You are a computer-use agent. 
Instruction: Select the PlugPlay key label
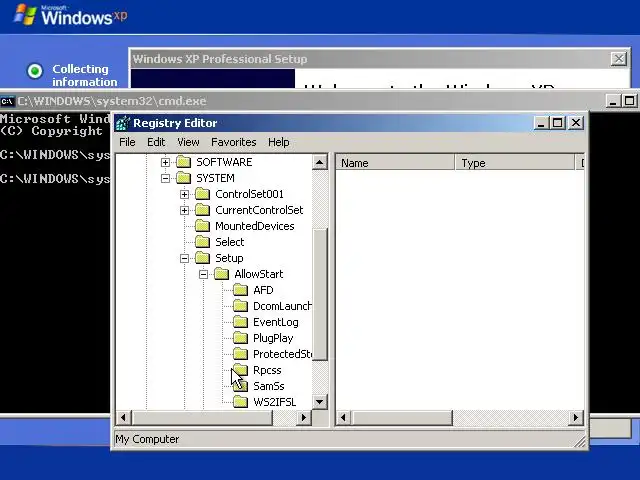pos(273,338)
